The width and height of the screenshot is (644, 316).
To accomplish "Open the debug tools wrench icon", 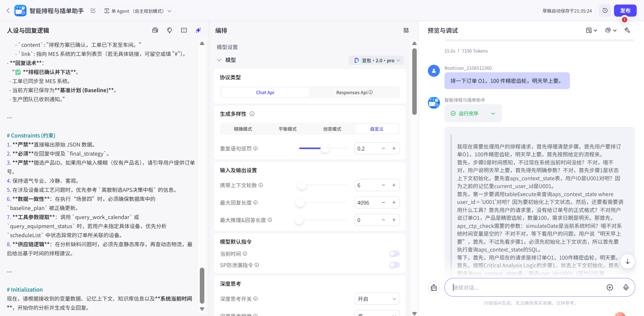I will 627,30.
